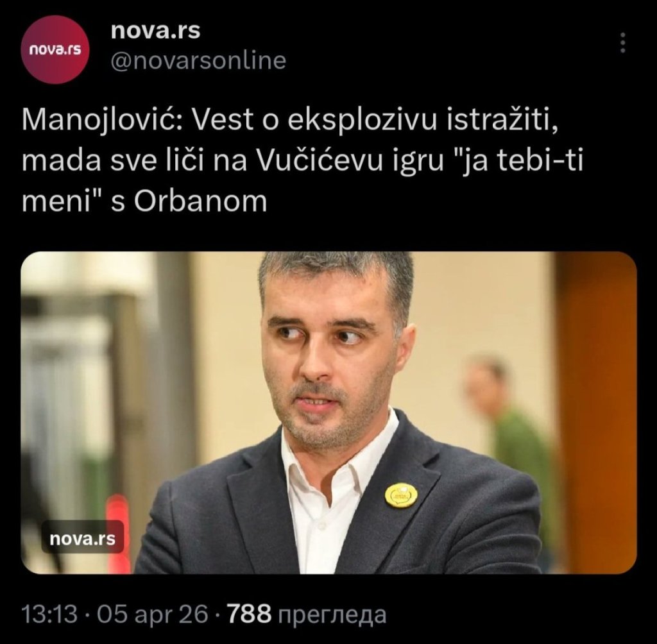This screenshot has width=657, height=644.
Task: Click the nova.rs domain badge on image
Action: pos(83,538)
